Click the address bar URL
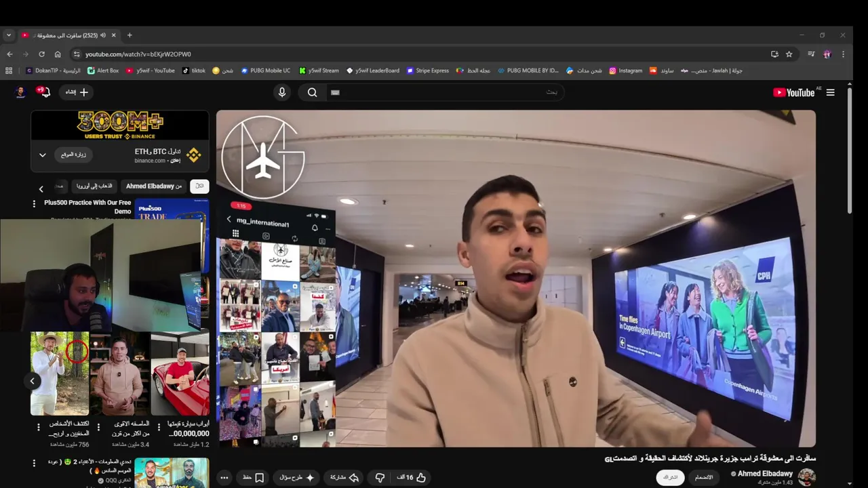Image resolution: width=868 pixels, height=488 pixels. coord(138,54)
